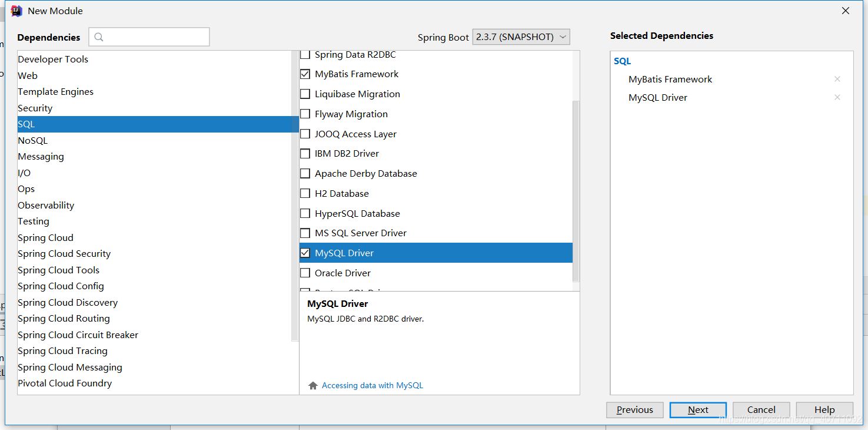Screen dimensions: 868x430
Task: Uncheck the MyBatis Framework checkbox
Action: coord(305,74)
